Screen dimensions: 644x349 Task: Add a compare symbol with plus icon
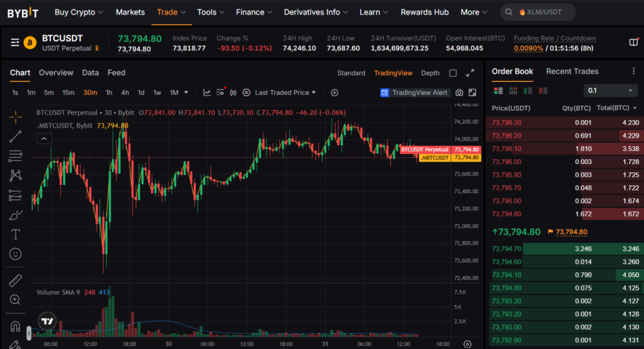point(335,93)
